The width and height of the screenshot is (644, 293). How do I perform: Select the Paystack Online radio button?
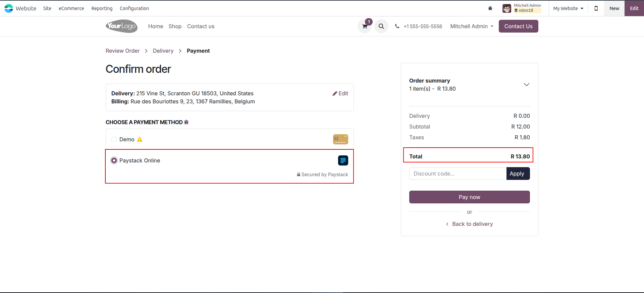[114, 160]
